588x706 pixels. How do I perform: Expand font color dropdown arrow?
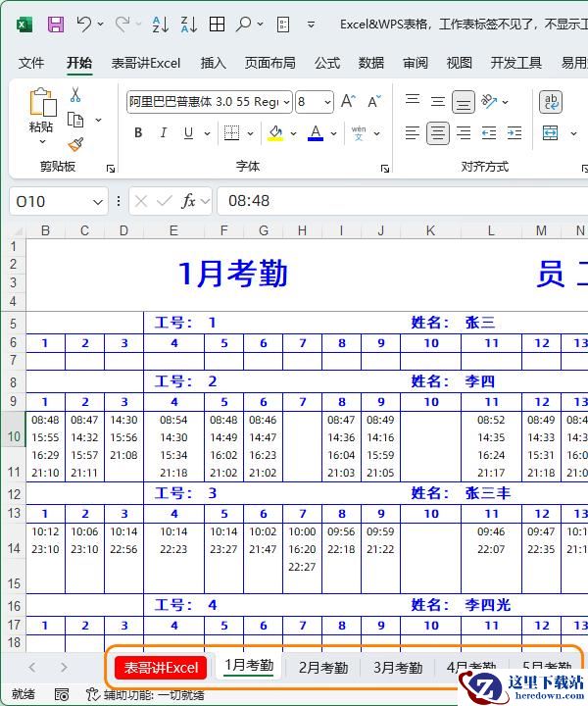point(333,133)
